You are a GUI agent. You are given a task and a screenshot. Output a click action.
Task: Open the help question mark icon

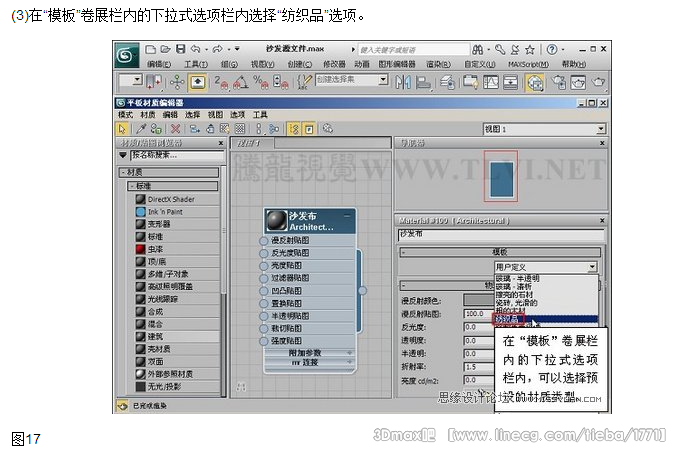point(552,50)
